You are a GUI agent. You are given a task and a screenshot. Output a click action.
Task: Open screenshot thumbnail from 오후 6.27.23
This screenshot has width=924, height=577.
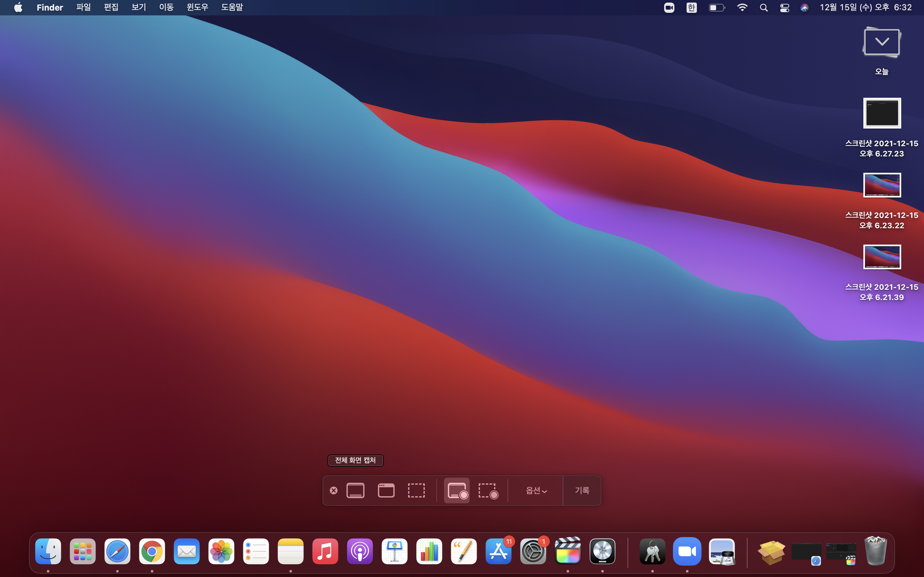coord(882,113)
